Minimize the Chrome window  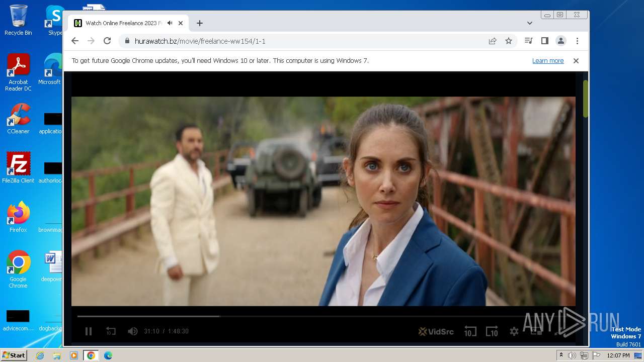coord(547,15)
